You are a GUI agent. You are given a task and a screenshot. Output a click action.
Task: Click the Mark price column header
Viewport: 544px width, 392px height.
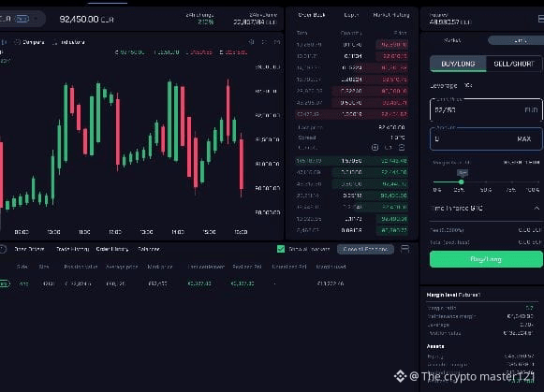159,267
